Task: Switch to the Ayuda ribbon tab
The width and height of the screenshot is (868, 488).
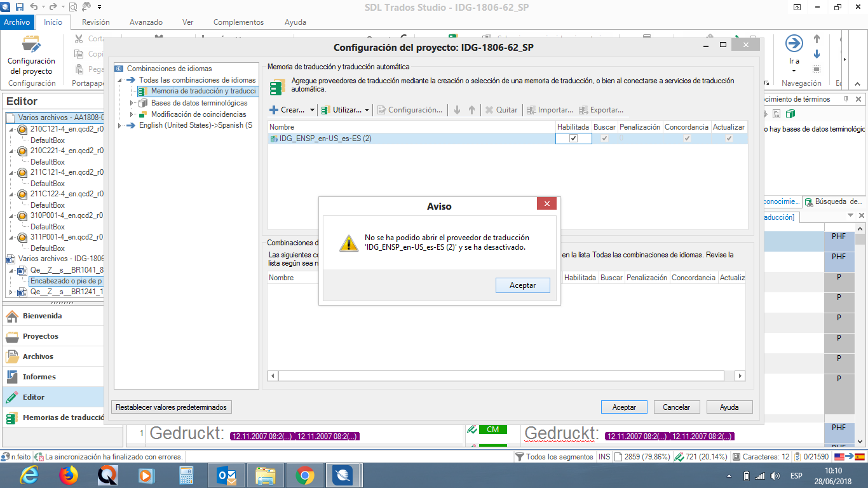Action: [295, 22]
